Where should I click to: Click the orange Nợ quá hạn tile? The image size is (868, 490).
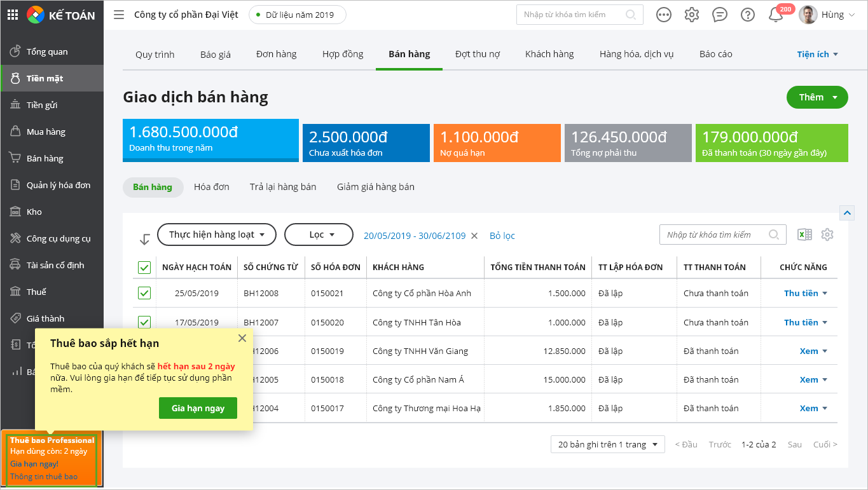pos(497,143)
